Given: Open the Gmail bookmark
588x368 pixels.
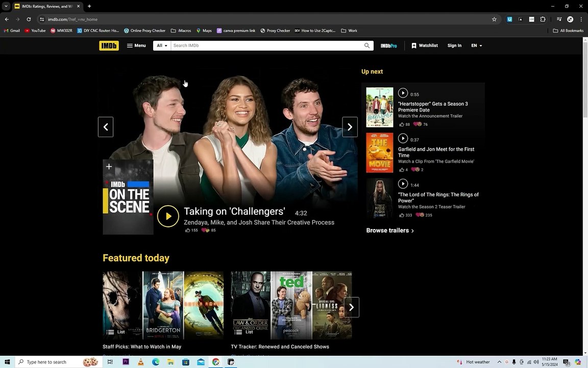Looking at the screenshot, I should pyautogui.click(x=12, y=31).
